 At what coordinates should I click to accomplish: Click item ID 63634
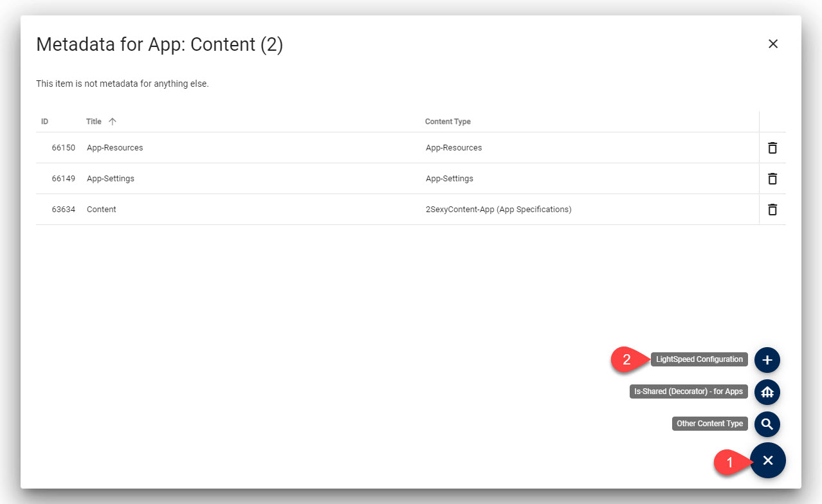[x=64, y=210]
